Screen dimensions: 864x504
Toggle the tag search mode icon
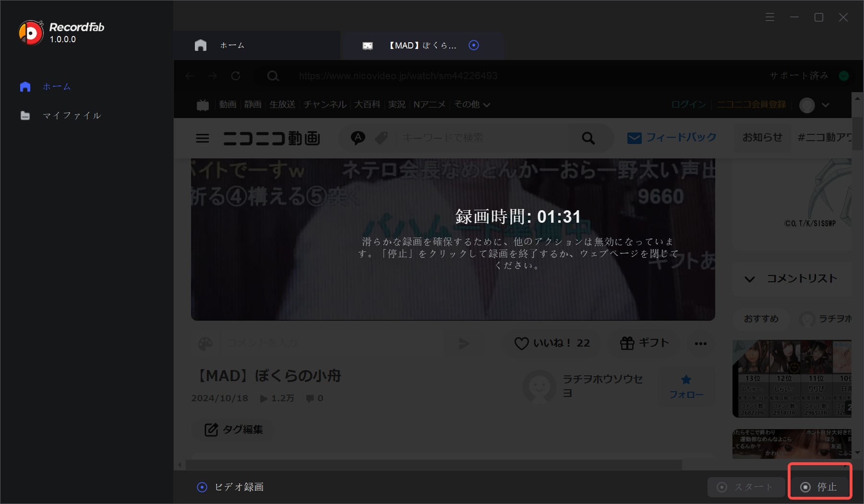coord(381,138)
